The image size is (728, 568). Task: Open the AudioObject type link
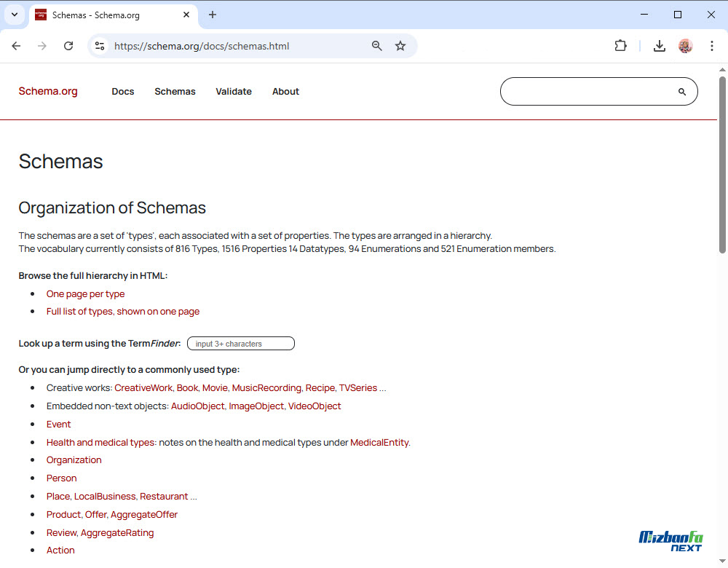point(198,406)
